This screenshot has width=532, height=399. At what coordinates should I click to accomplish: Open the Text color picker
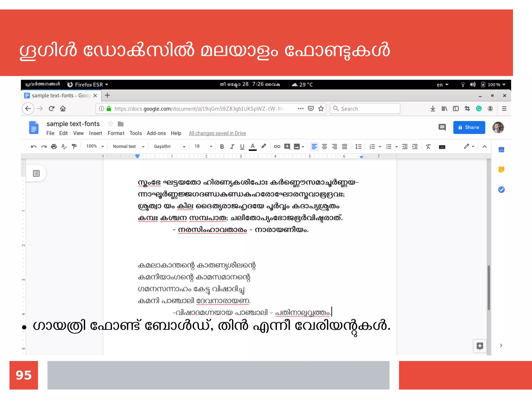click(252, 147)
